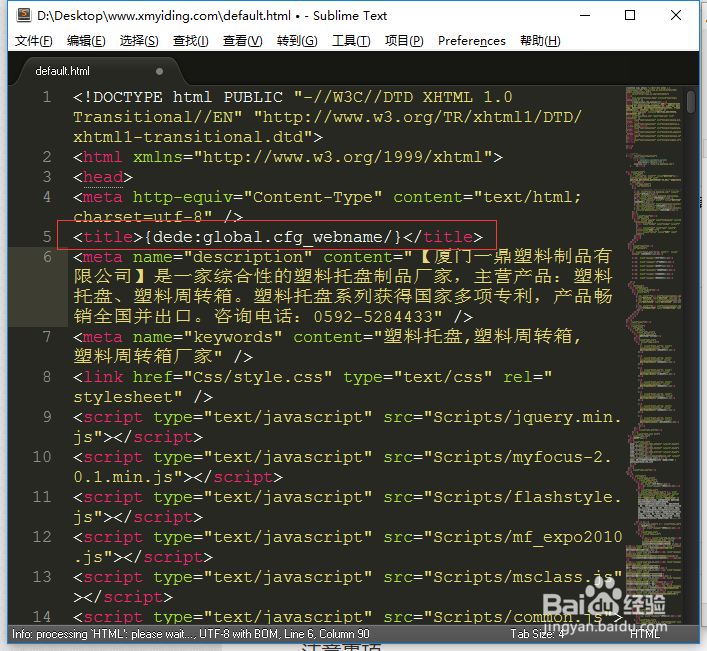
Task: Click the HTML syntax selector in status bar
Action: click(x=645, y=634)
